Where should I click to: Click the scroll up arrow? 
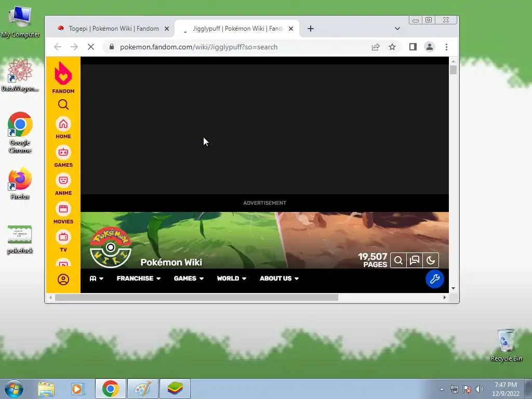click(x=453, y=61)
